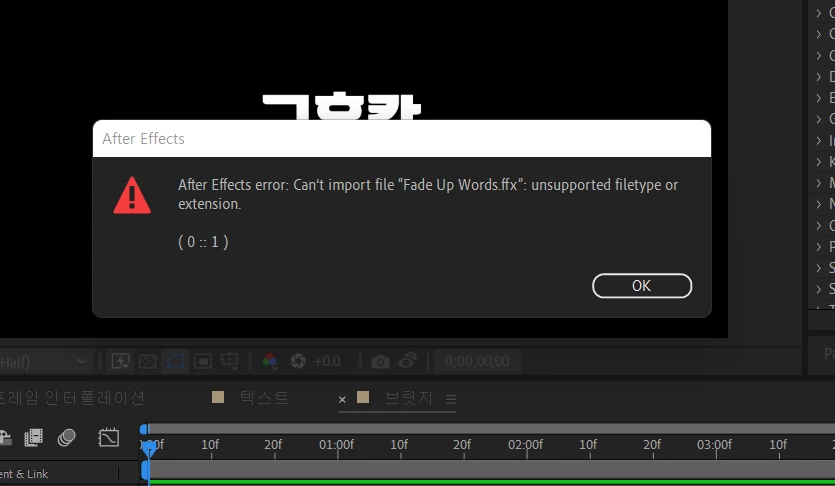Open the Fast Previews options icon

120,361
